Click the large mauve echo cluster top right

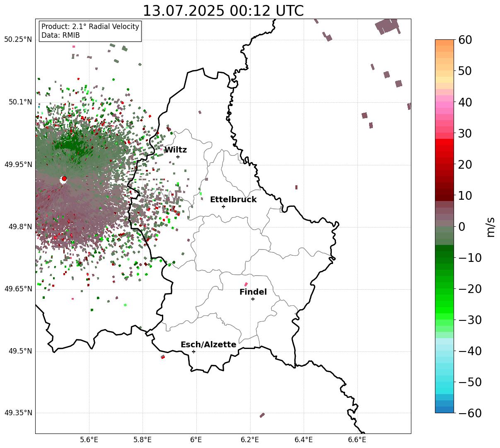point(388,26)
